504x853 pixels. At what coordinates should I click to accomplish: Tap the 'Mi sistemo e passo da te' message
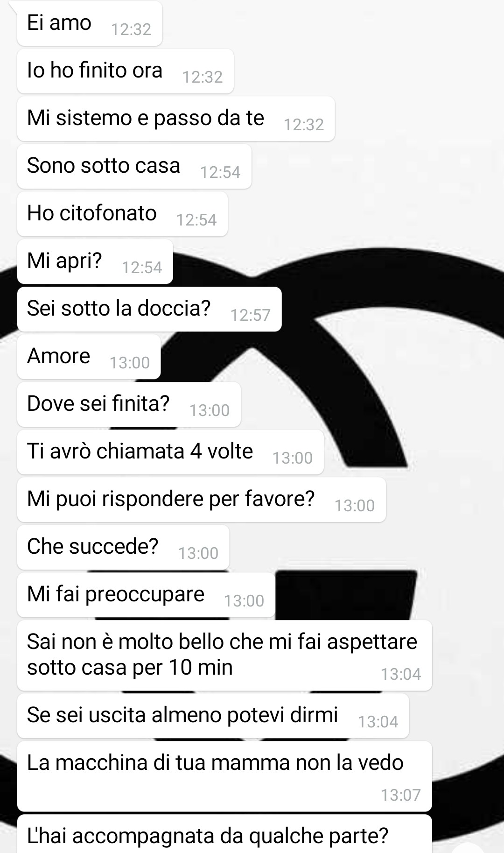176,119
